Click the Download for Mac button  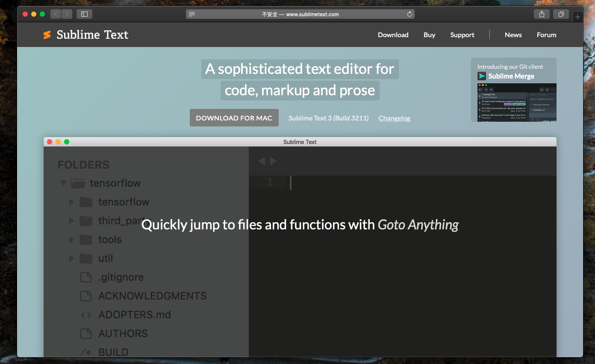pos(234,118)
